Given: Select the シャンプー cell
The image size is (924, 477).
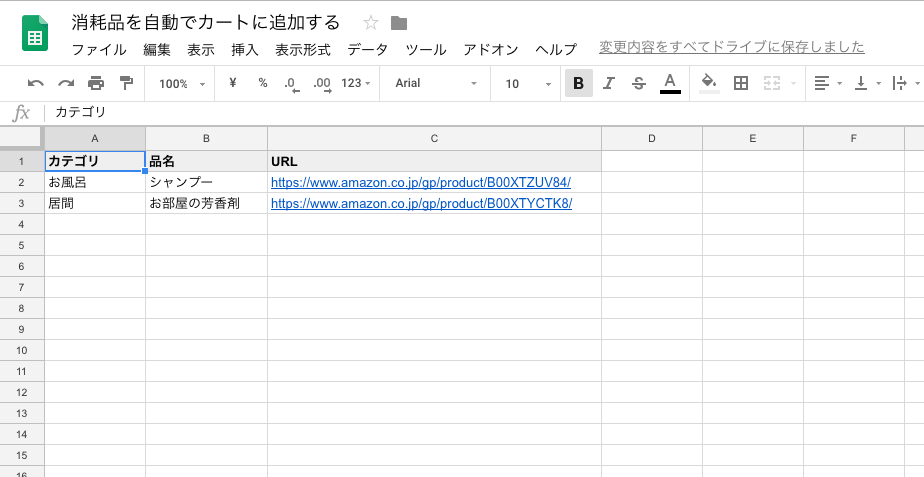Looking at the screenshot, I should pos(206,182).
